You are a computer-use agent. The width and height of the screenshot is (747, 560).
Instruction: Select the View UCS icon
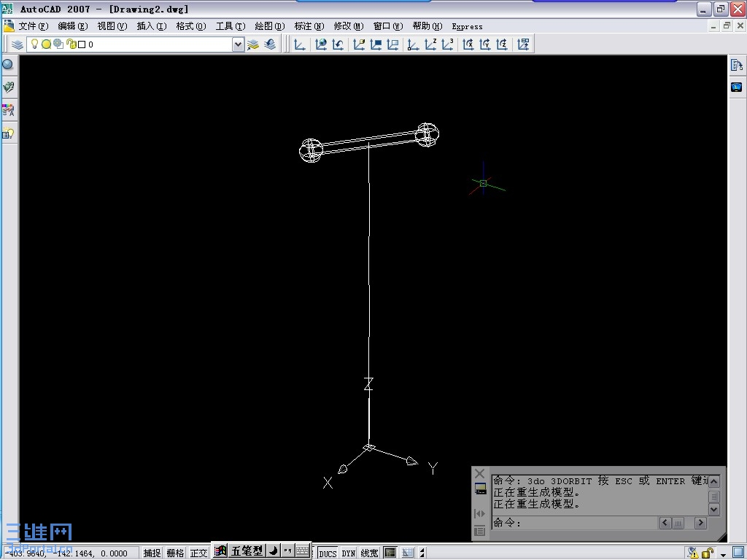tap(392, 44)
